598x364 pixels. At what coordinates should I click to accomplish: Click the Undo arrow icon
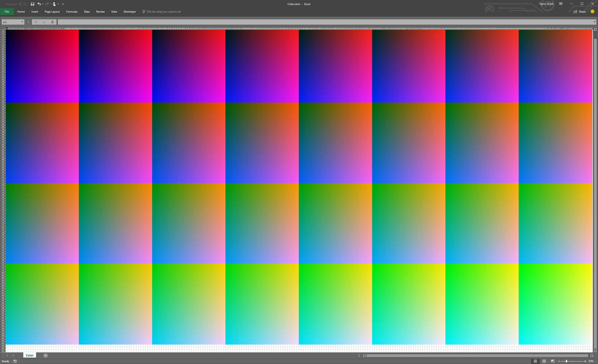click(x=39, y=4)
